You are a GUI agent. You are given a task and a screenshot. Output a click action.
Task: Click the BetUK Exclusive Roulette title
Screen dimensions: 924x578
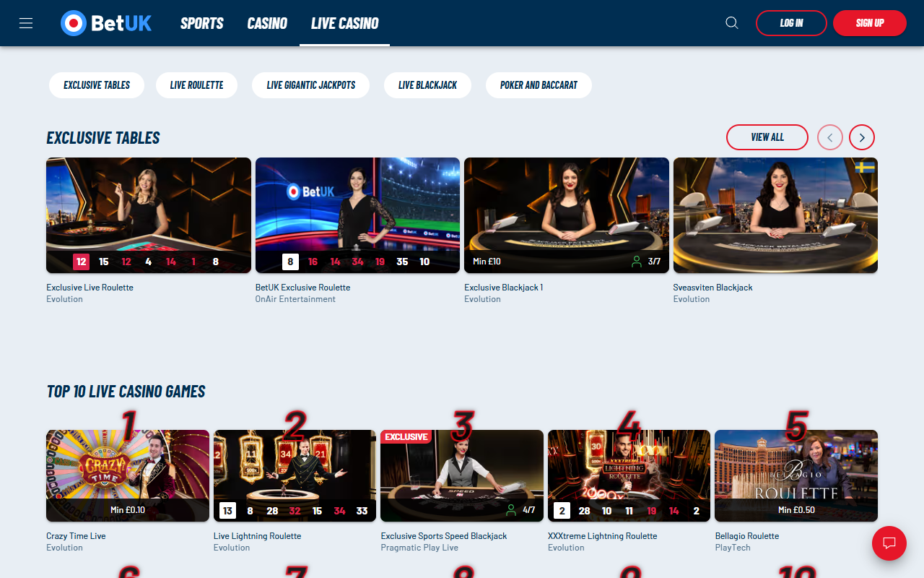tap(302, 288)
